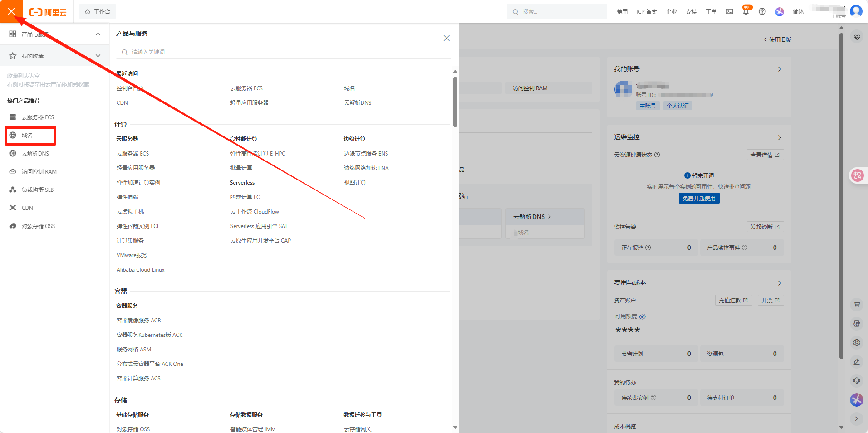Open the 支持 menu

click(x=691, y=12)
